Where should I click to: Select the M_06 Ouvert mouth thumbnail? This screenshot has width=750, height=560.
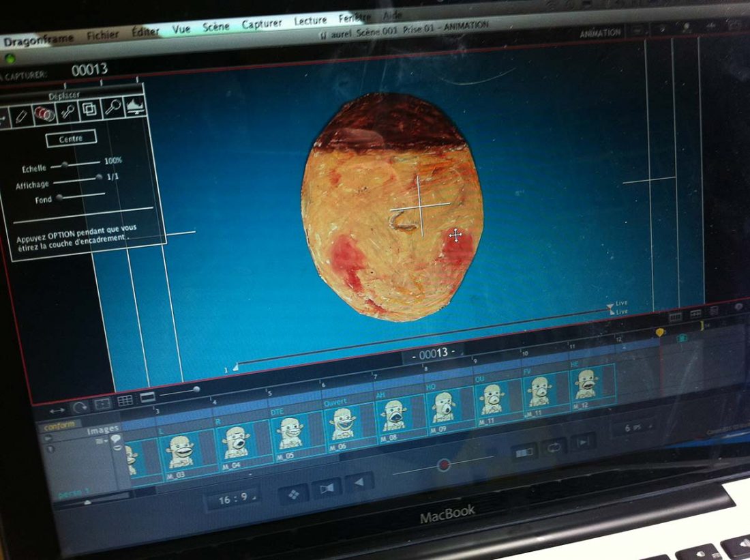[349, 426]
